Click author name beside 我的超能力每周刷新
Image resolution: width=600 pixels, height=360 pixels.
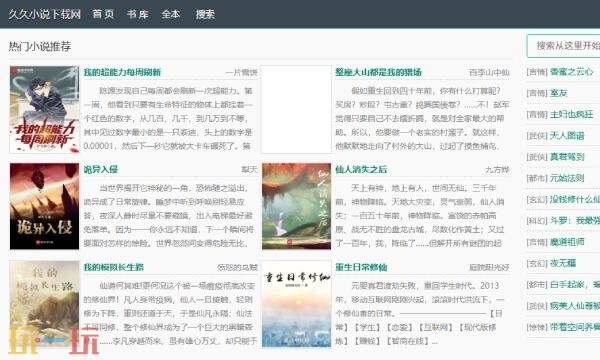click(x=241, y=72)
